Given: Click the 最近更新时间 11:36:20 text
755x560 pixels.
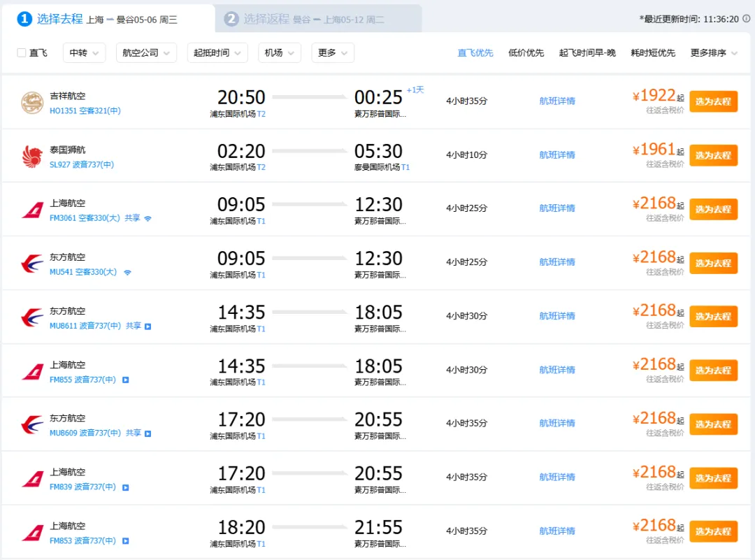Looking at the screenshot, I should (689, 20).
